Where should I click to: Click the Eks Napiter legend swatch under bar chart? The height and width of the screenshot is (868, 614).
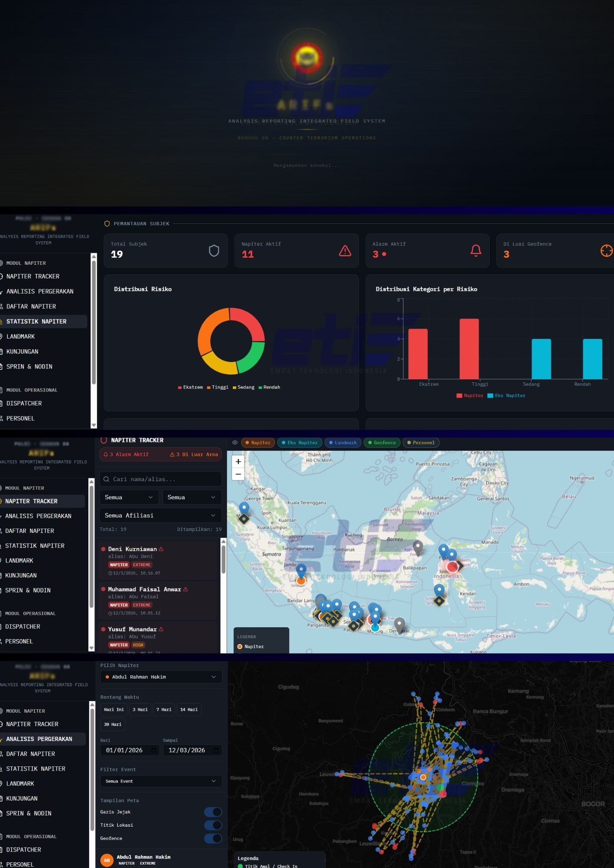(490, 396)
